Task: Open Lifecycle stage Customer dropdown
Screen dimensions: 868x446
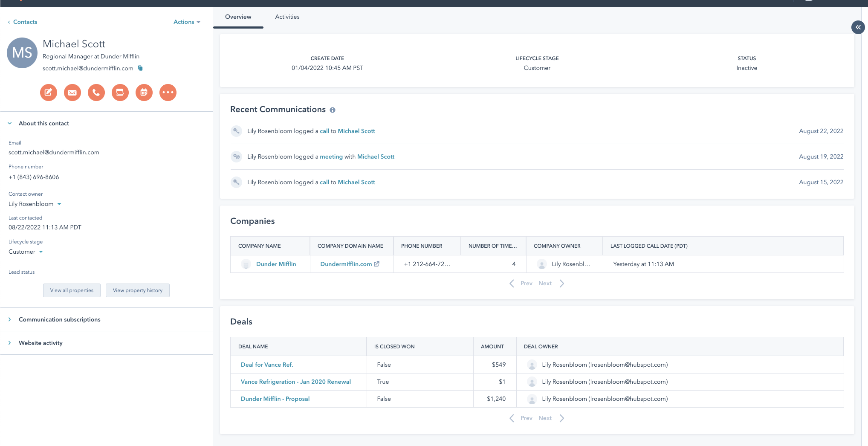Action: pyautogui.click(x=26, y=252)
